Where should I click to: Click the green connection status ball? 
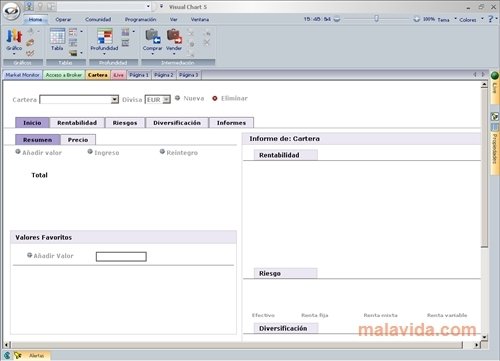(x=495, y=75)
